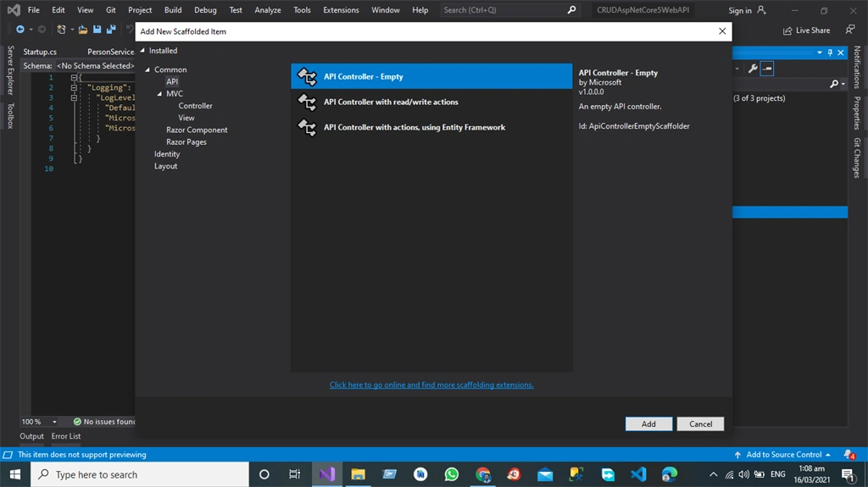Show hidden system tray icons
This screenshot has width=868, height=487.
click(713, 474)
